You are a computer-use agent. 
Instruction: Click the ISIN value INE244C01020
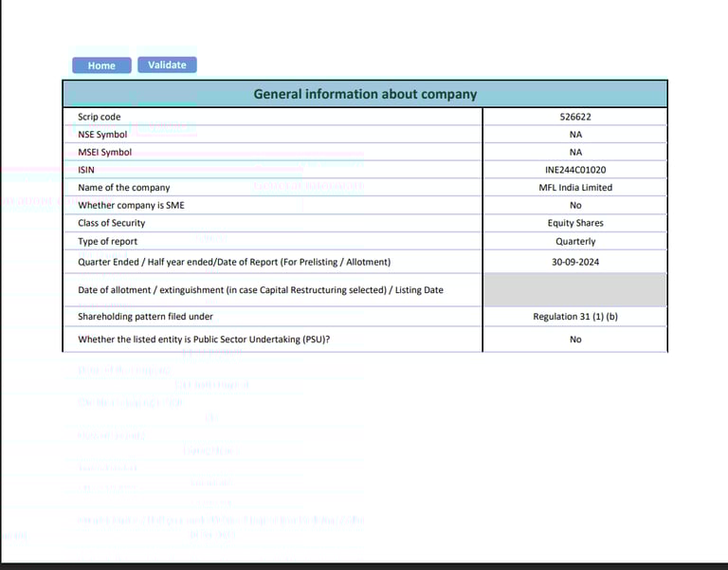coord(575,170)
